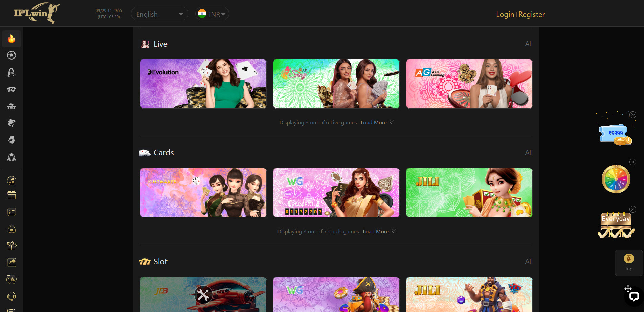
Task: Open the JILI slot banner
Action: [x=469, y=294]
